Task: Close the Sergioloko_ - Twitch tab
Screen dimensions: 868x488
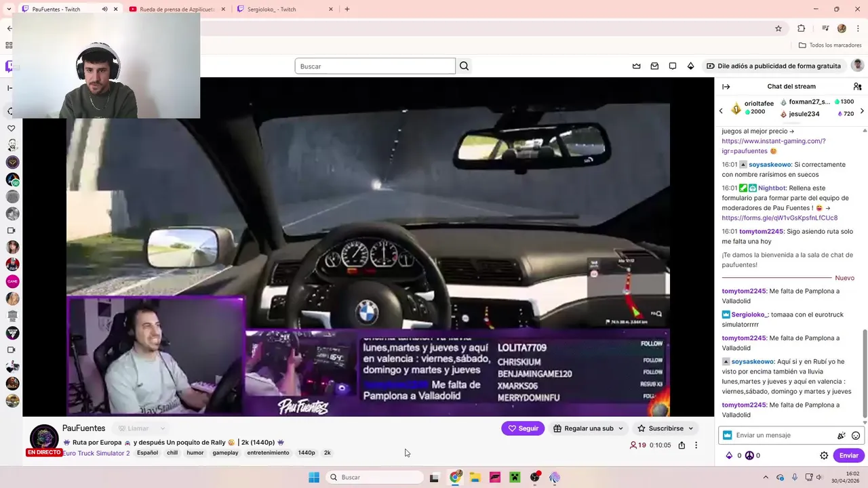Action: [331, 9]
